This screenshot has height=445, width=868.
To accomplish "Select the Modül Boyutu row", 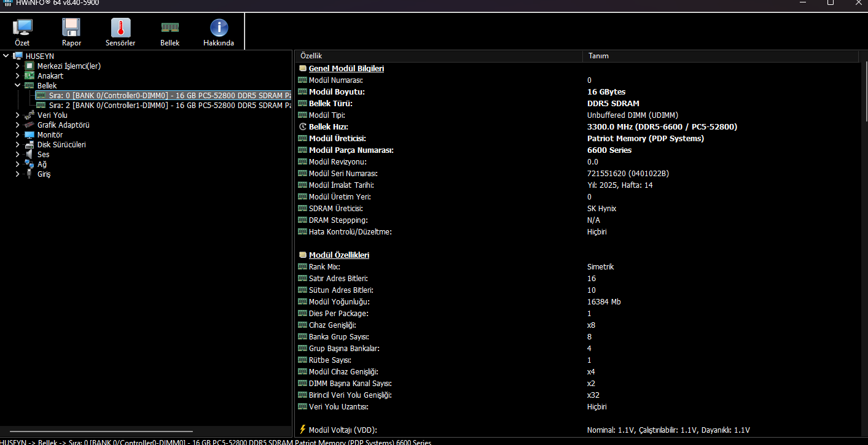I will [577, 92].
